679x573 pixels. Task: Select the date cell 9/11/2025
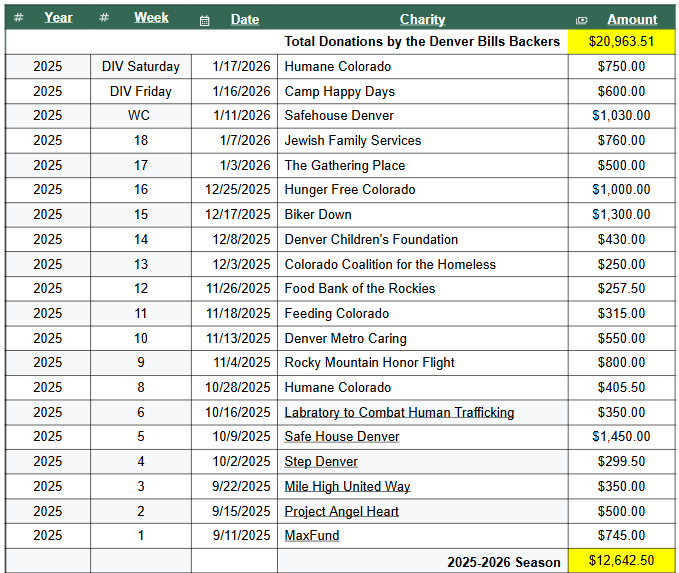point(234,536)
